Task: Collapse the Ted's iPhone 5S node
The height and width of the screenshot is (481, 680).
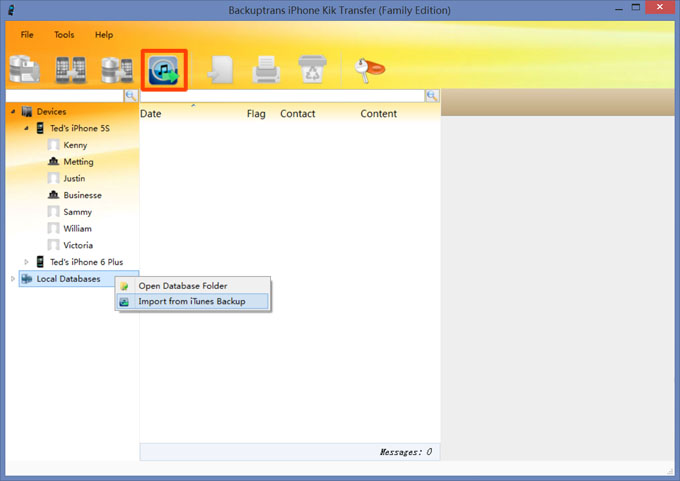Action: pyautogui.click(x=26, y=128)
